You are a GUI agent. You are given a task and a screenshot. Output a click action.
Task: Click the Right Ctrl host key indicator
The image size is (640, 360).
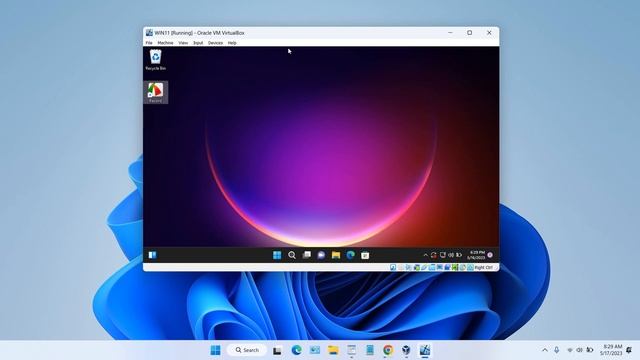point(484,268)
